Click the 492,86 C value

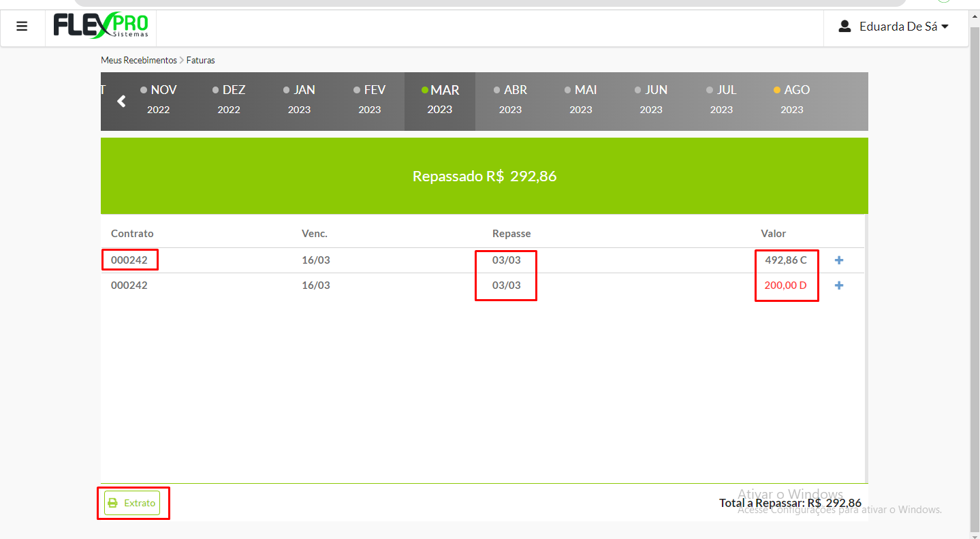(x=786, y=260)
